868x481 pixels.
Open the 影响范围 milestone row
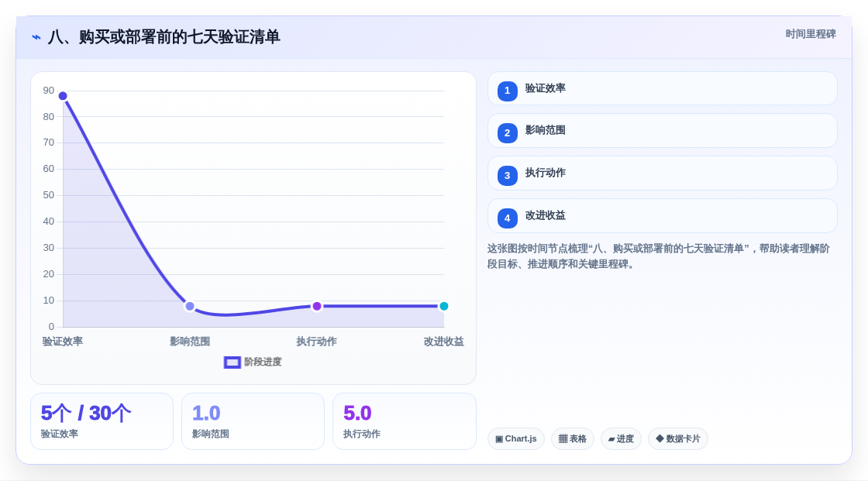(x=662, y=131)
